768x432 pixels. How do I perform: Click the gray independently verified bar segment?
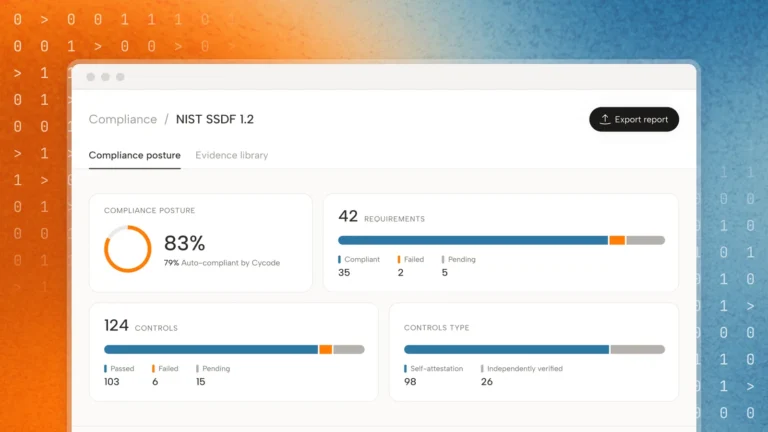tap(638, 350)
